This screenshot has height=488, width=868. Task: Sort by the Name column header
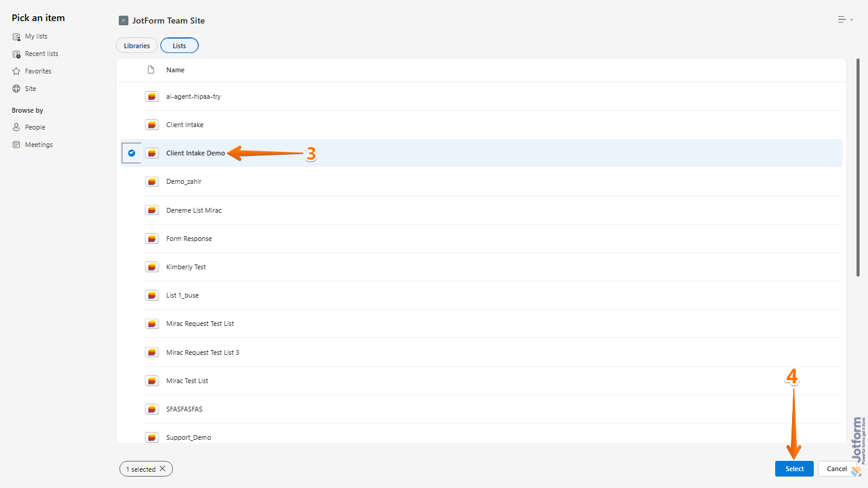click(x=175, y=70)
